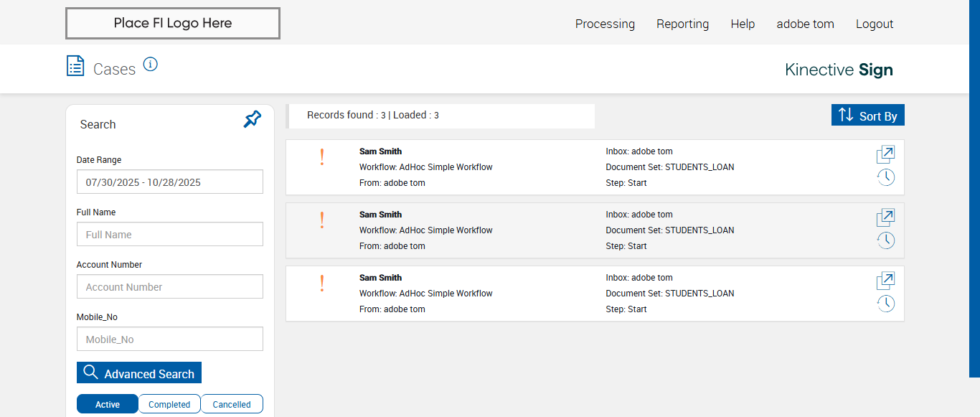Open the adobe tom user menu
980x417 pixels.
point(805,24)
